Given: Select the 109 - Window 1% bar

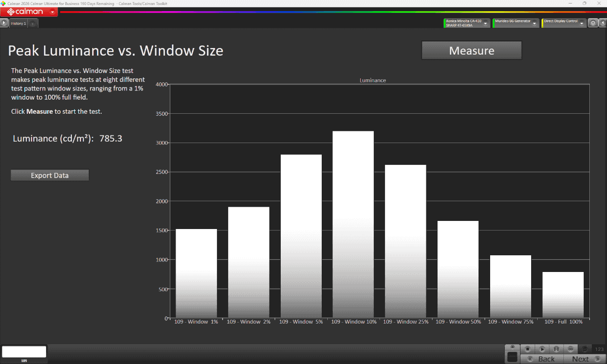Looking at the screenshot, I should pos(196,274).
